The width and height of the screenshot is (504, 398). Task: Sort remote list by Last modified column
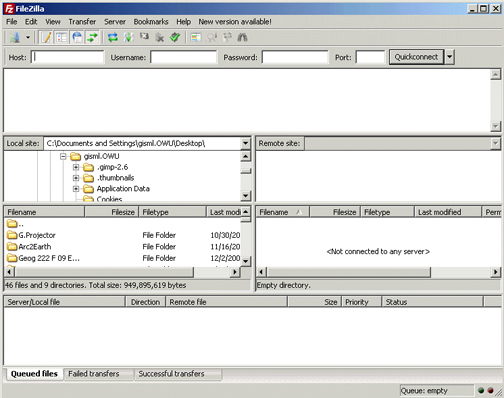(x=448, y=212)
